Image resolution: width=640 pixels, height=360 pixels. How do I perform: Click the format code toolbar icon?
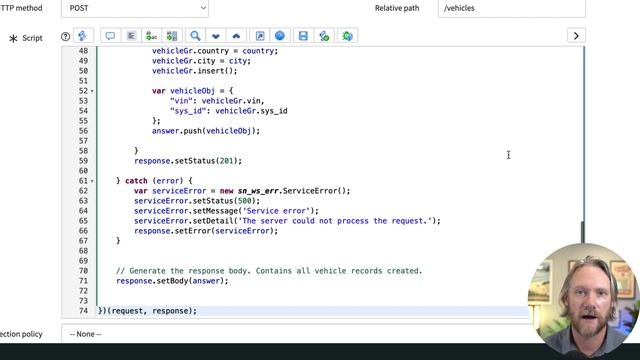[131, 36]
